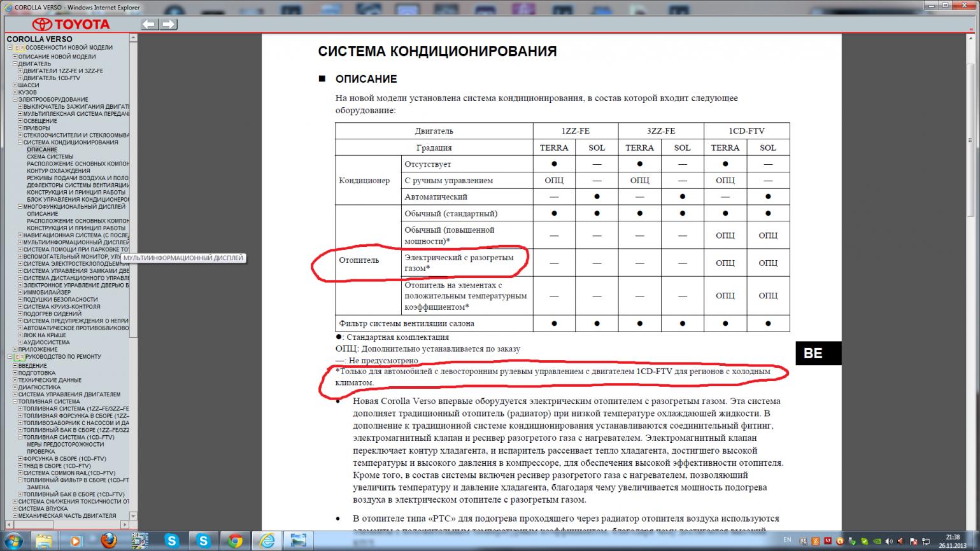Click the back arrow navigation button

click(x=149, y=24)
